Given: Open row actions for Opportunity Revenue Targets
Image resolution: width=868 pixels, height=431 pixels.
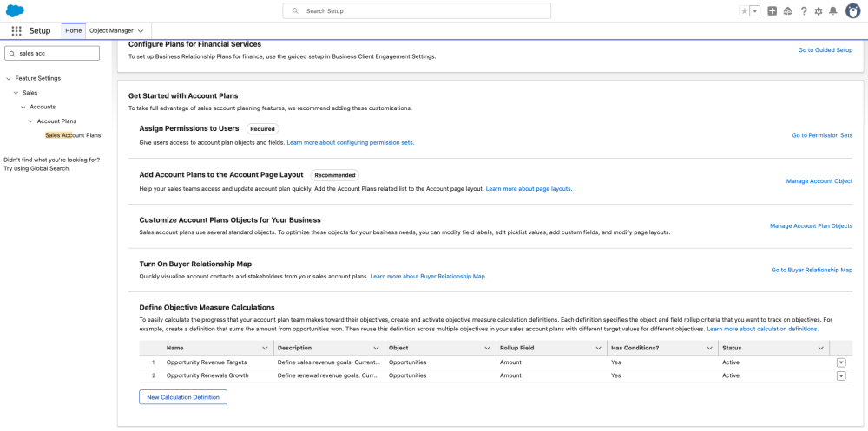Looking at the screenshot, I should [841, 362].
